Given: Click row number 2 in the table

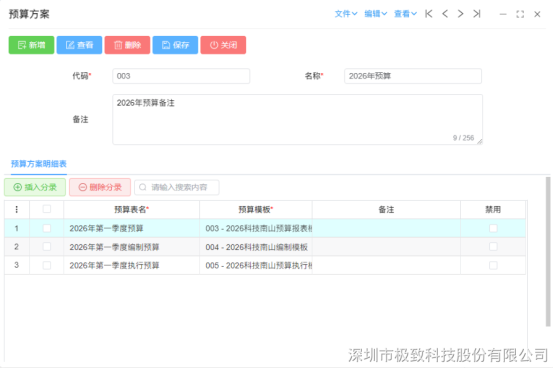Looking at the screenshot, I should (x=17, y=247).
